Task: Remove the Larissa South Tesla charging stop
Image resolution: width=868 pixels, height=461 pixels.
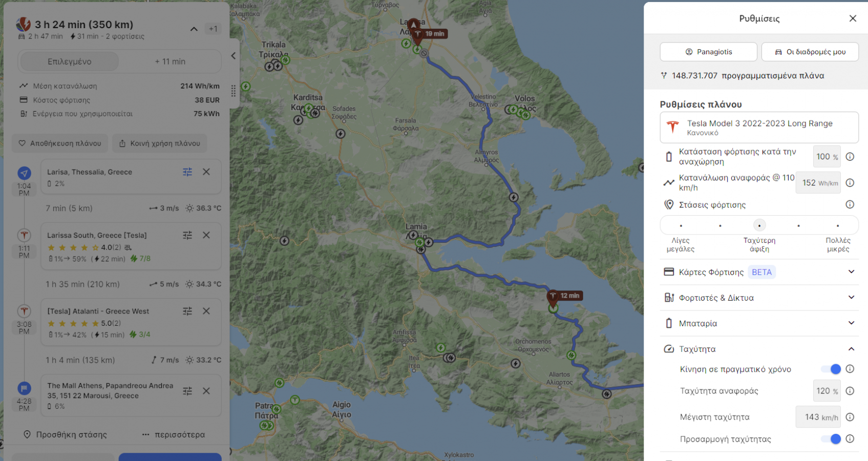Action: pyautogui.click(x=206, y=235)
